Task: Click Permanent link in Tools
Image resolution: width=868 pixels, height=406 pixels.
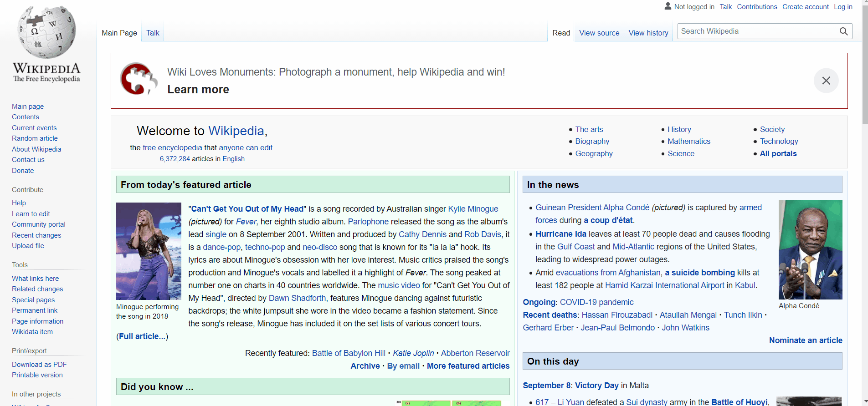Action: click(35, 310)
